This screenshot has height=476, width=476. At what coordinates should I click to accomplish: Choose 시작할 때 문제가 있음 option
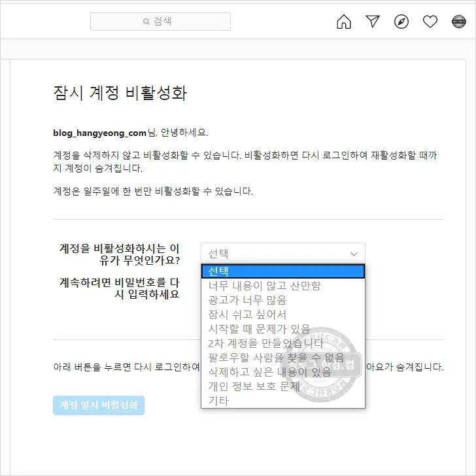[282, 329]
